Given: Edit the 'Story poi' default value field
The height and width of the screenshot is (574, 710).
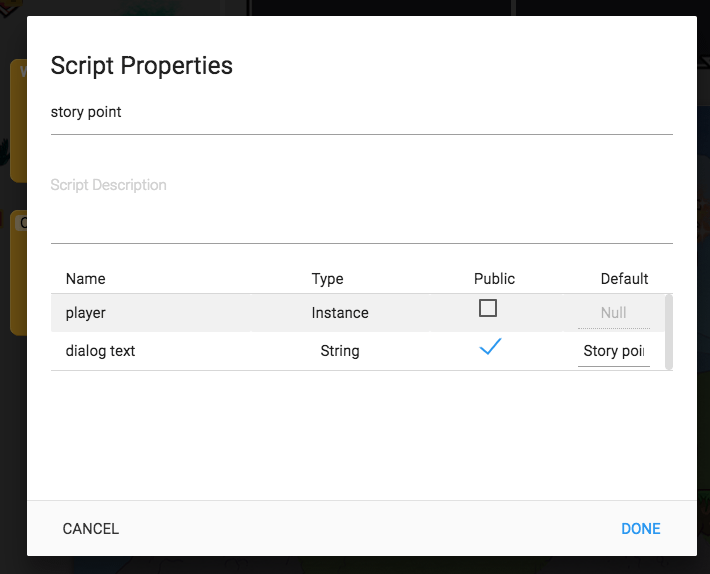Looking at the screenshot, I should coord(613,351).
